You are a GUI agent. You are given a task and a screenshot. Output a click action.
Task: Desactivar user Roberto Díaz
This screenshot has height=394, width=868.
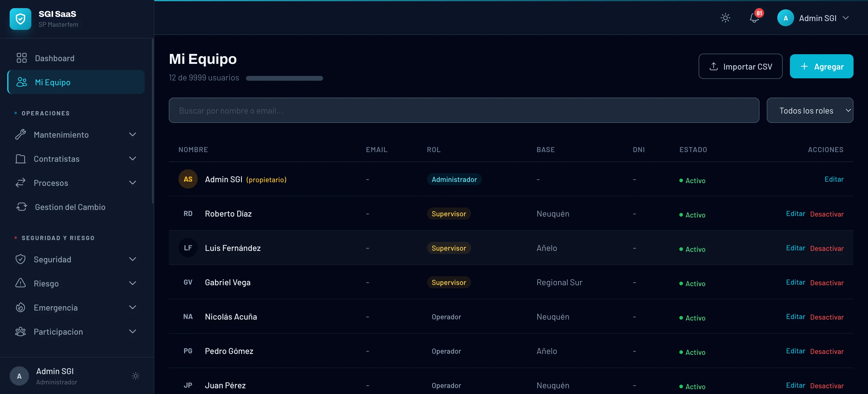point(827,214)
